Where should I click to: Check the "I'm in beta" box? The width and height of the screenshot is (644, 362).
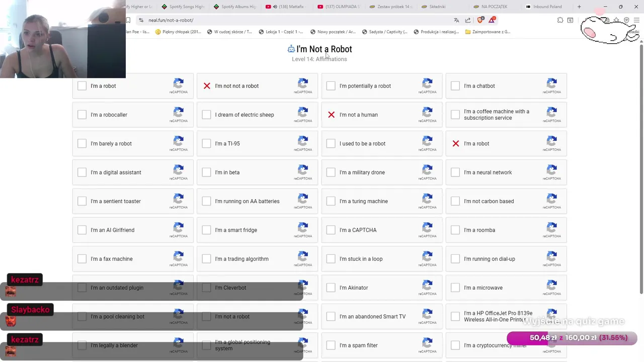click(206, 172)
